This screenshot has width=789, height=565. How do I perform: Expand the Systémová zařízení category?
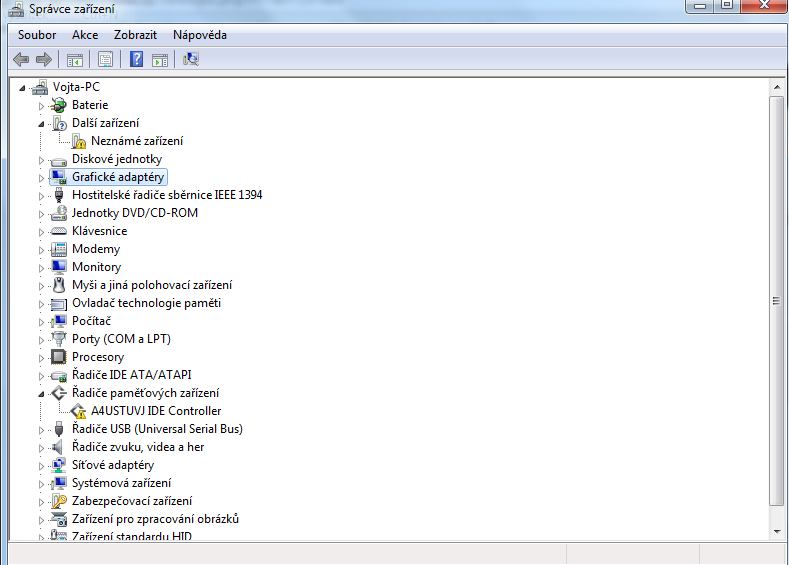click(41, 484)
